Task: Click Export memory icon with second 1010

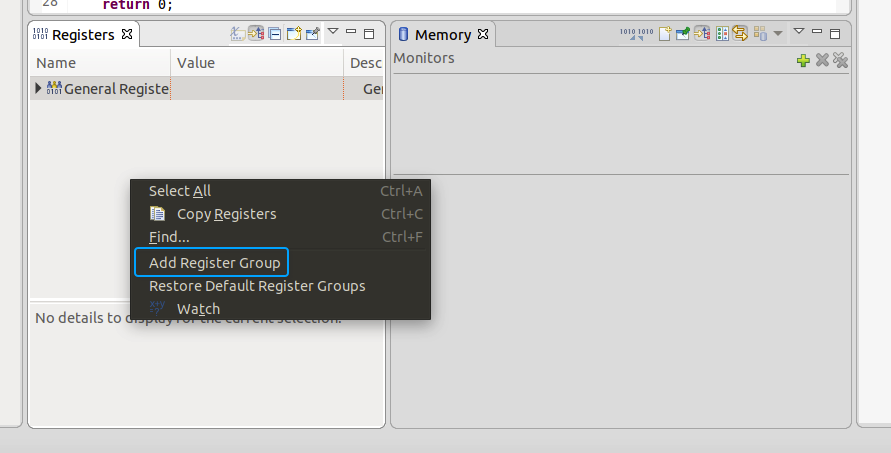Action: [x=646, y=34]
